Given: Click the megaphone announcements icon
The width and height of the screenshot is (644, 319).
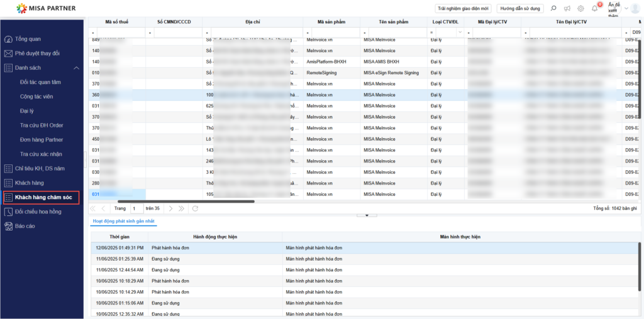Looking at the screenshot, I should coord(567,9).
